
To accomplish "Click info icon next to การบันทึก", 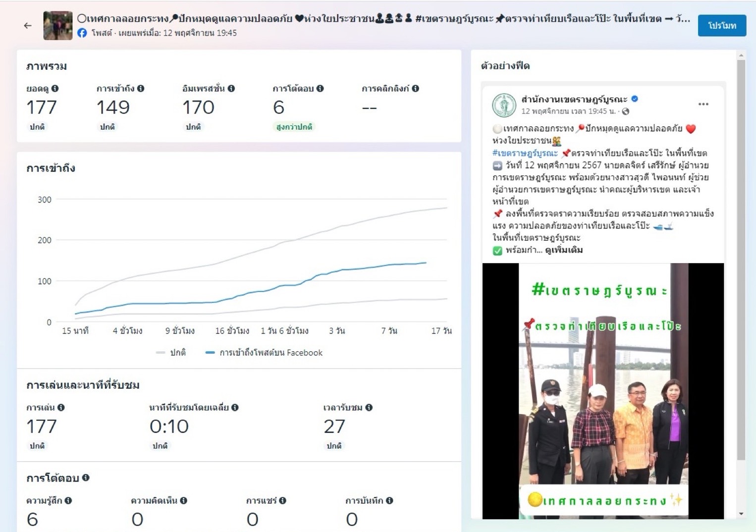I will (x=389, y=501).
